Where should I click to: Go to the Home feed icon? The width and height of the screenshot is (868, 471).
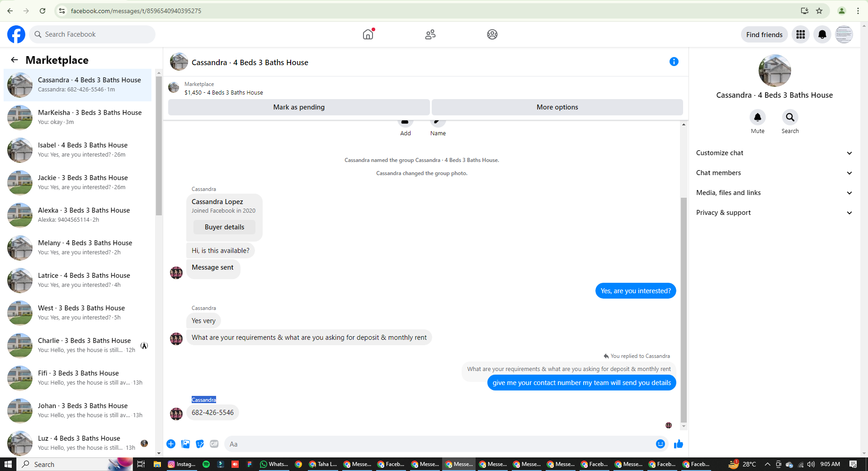pyautogui.click(x=368, y=34)
